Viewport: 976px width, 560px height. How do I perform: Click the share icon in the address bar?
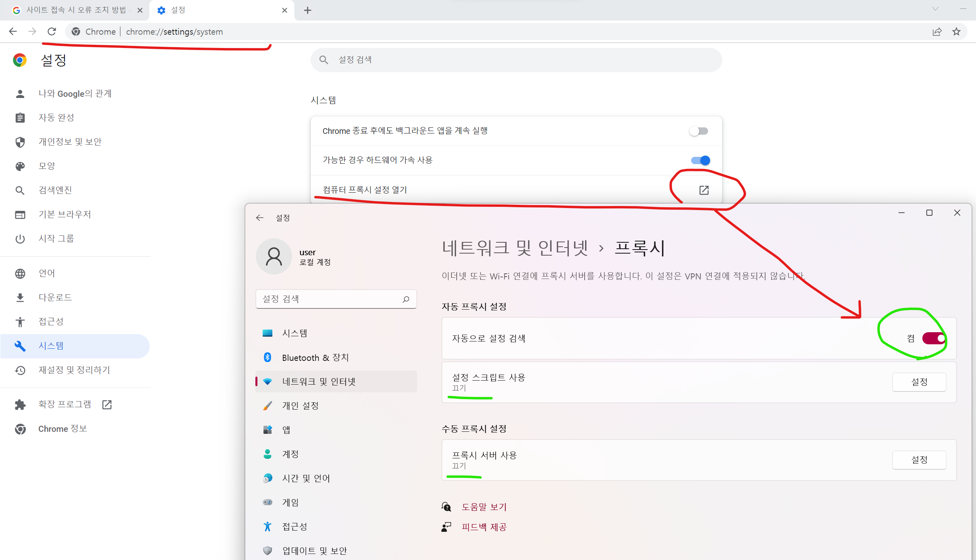[937, 31]
